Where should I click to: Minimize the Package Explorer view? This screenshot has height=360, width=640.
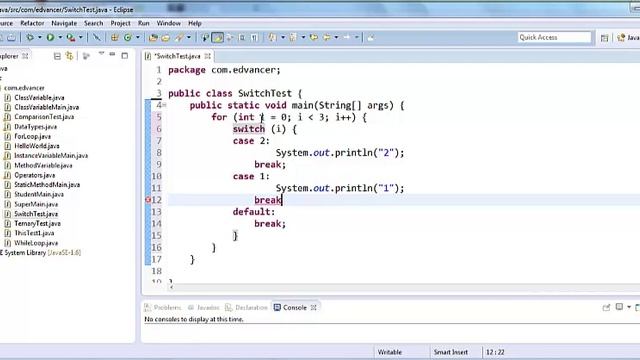(112, 54)
